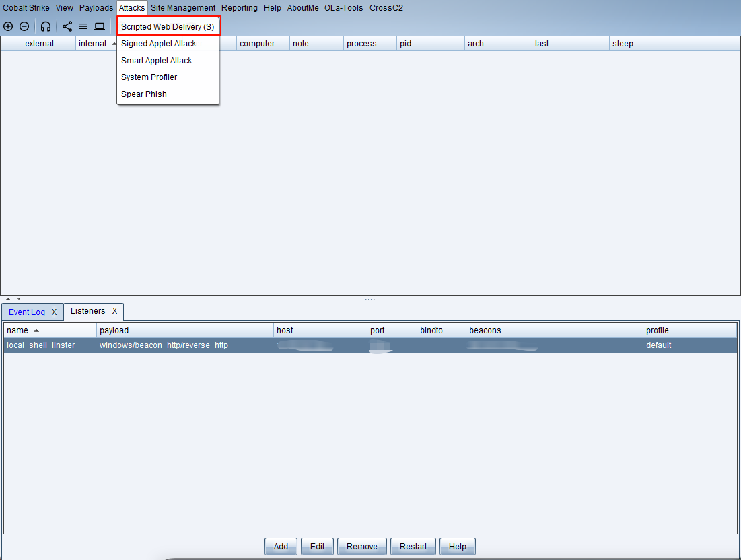Open the Reporting menu
The height and width of the screenshot is (560, 741).
[240, 8]
